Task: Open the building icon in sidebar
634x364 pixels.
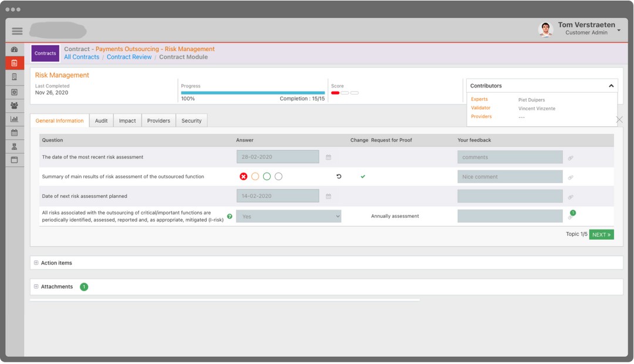Action: pos(15,77)
